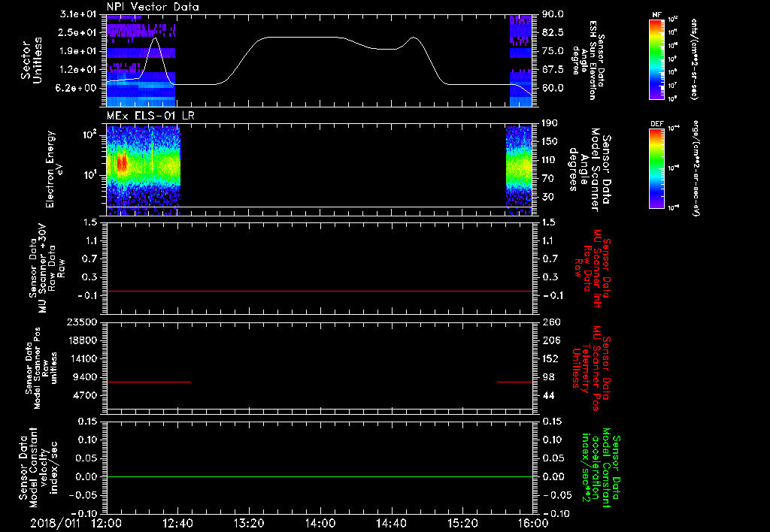This screenshot has height=532, width=770.
Task: Click the "DEF" label above the color bar
Action: point(657,124)
